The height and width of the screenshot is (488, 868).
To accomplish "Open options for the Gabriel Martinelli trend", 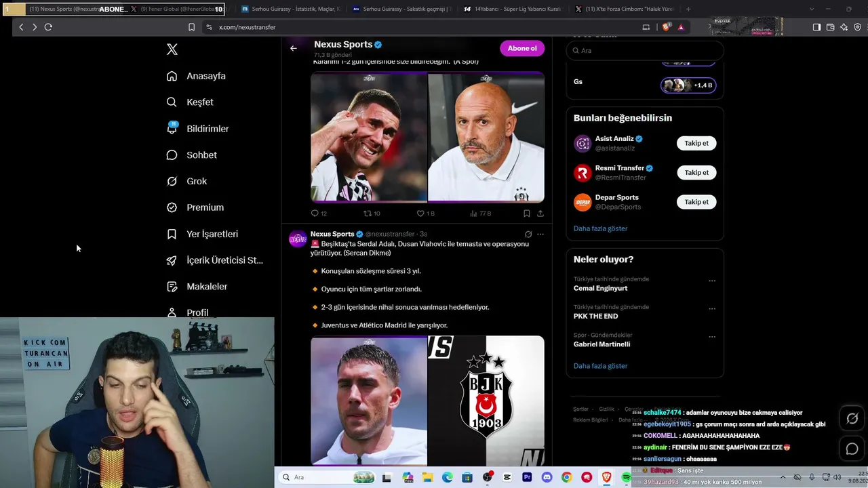I will (712, 336).
